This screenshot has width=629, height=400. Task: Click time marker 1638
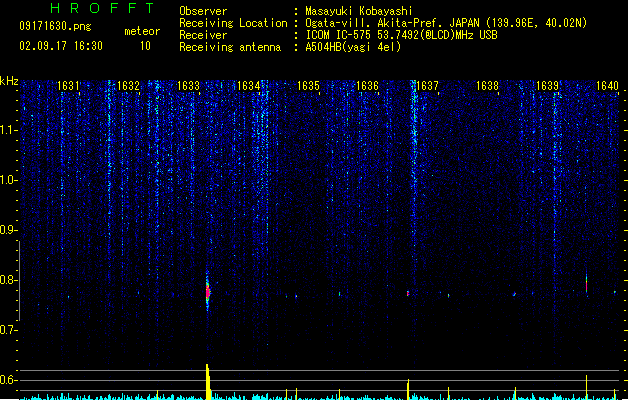pos(487,86)
